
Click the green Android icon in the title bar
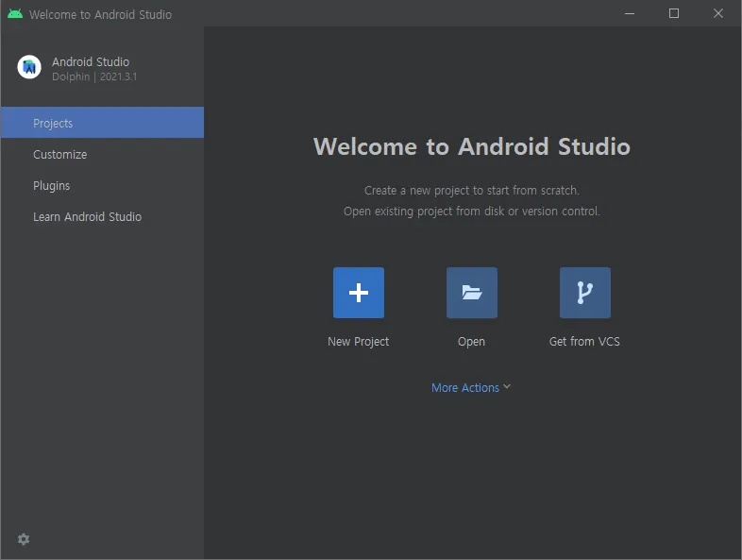[15, 14]
